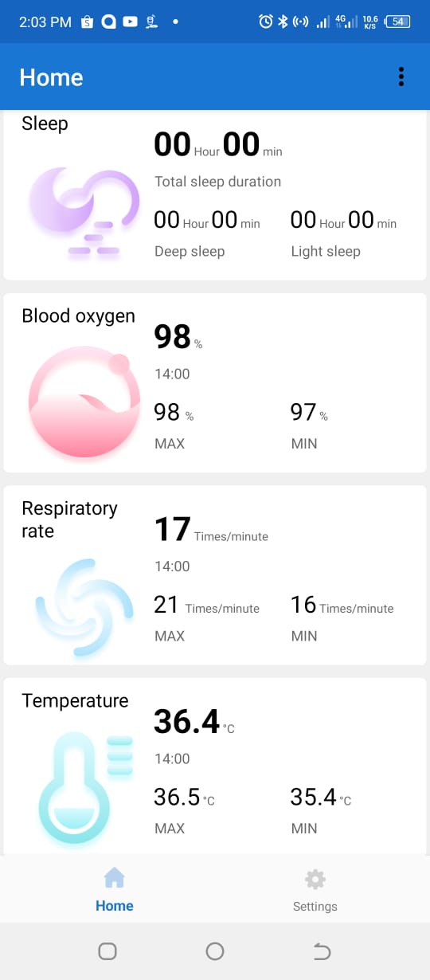The width and height of the screenshot is (430, 980).
Task: Open the Blood oxygen card title
Action: point(78,316)
